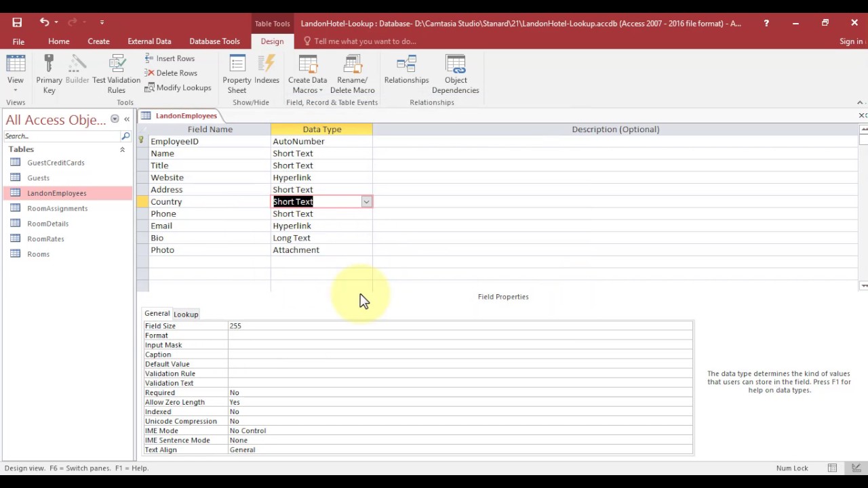Run Test Validation Rules
This screenshot has height=488, width=868.
117,75
